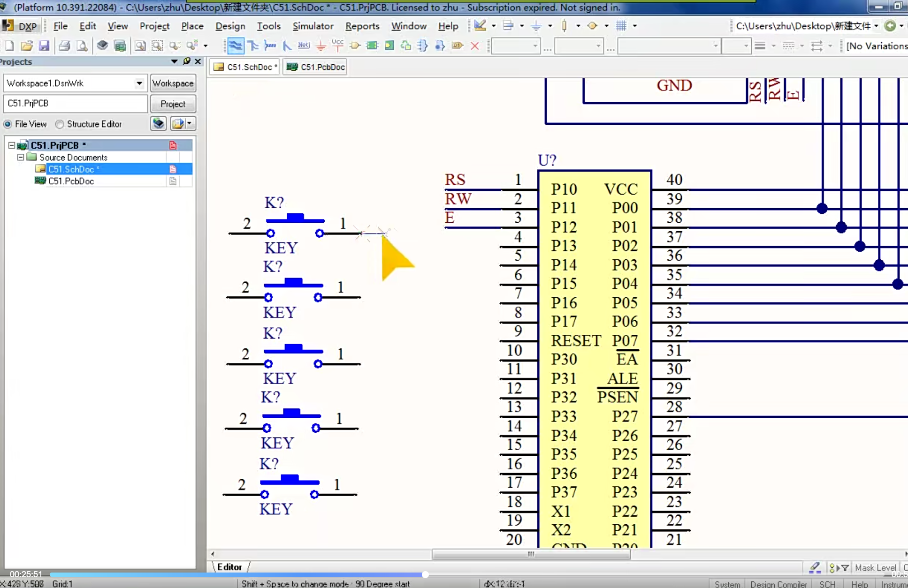The width and height of the screenshot is (908, 588).
Task: Click the Design Compiler status bar button
Action: 778,584
